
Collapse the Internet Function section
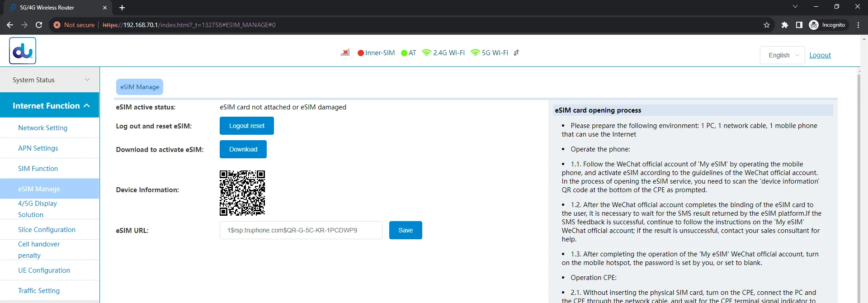50,105
